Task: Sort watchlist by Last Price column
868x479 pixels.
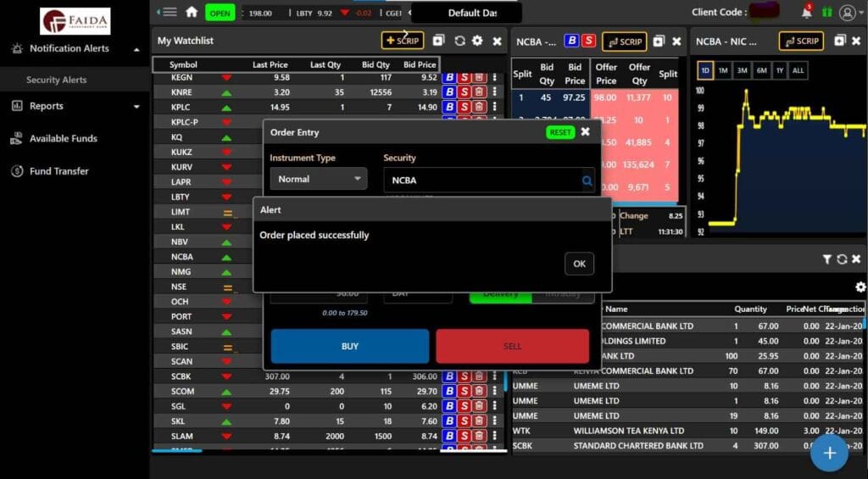Action: (x=270, y=64)
